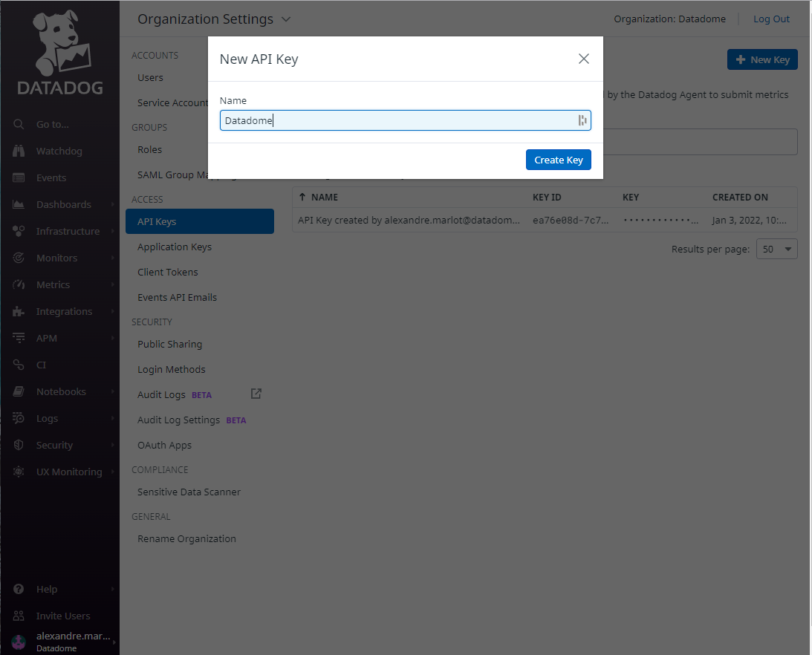Open the Results per page dropdown

tap(777, 249)
